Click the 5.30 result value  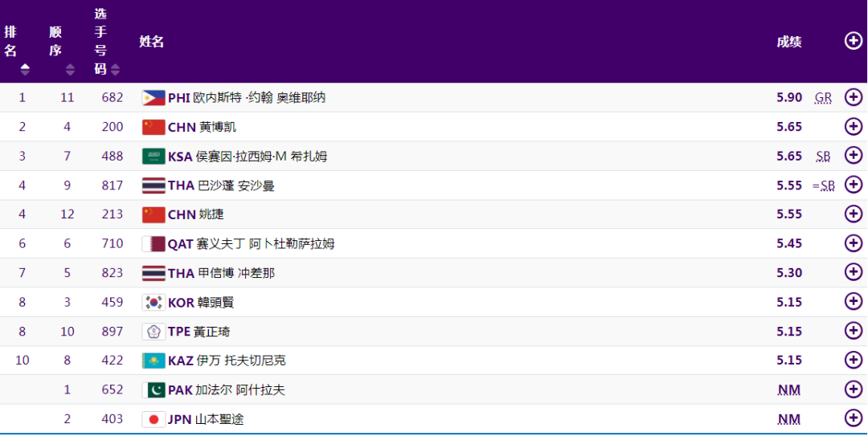[789, 273]
